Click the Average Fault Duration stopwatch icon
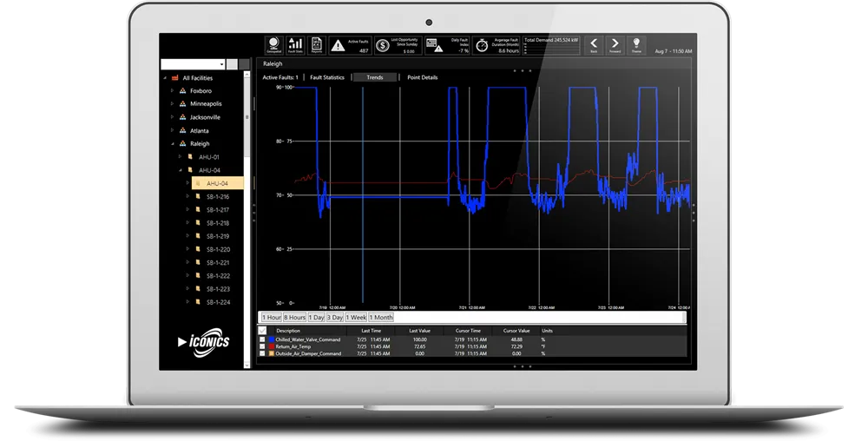The height and width of the screenshot is (441, 868). point(483,45)
